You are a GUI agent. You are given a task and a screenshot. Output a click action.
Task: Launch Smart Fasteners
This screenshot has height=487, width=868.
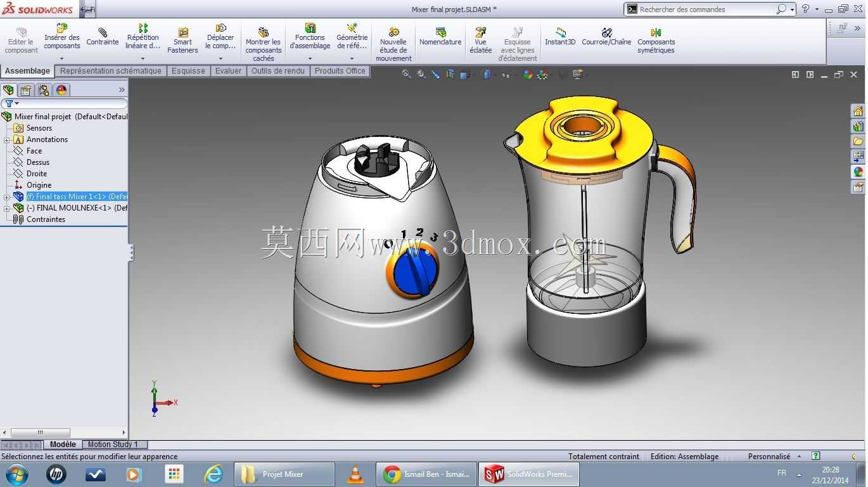[x=182, y=41]
